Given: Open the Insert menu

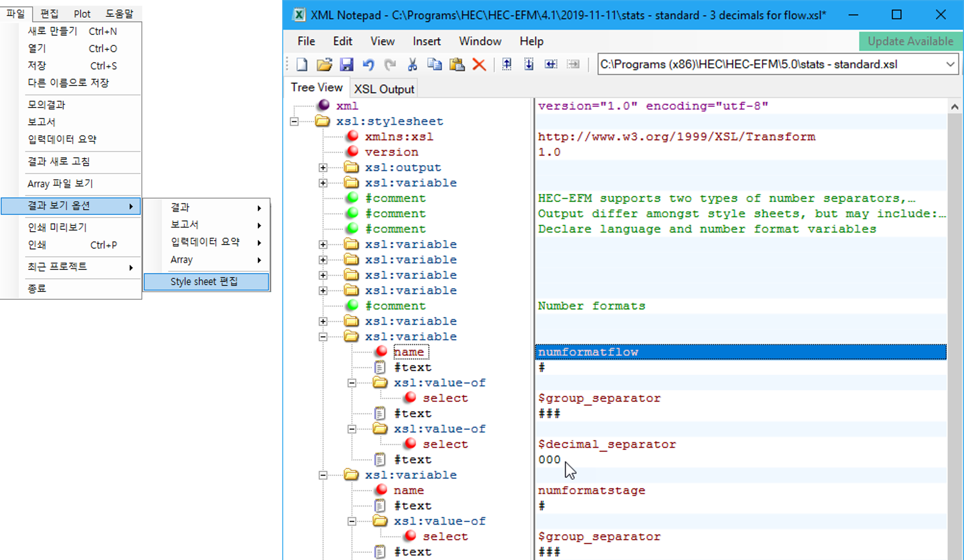Looking at the screenshot, I should pyautogui.click(x=426, y=41).
